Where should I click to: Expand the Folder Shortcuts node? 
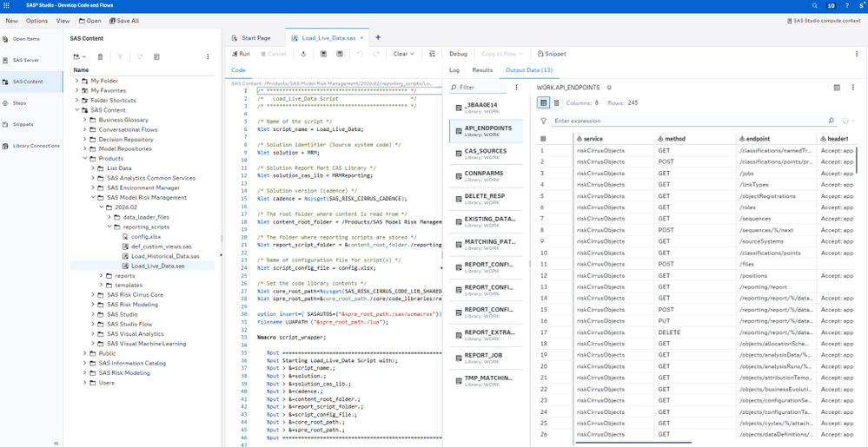(77, 100)
